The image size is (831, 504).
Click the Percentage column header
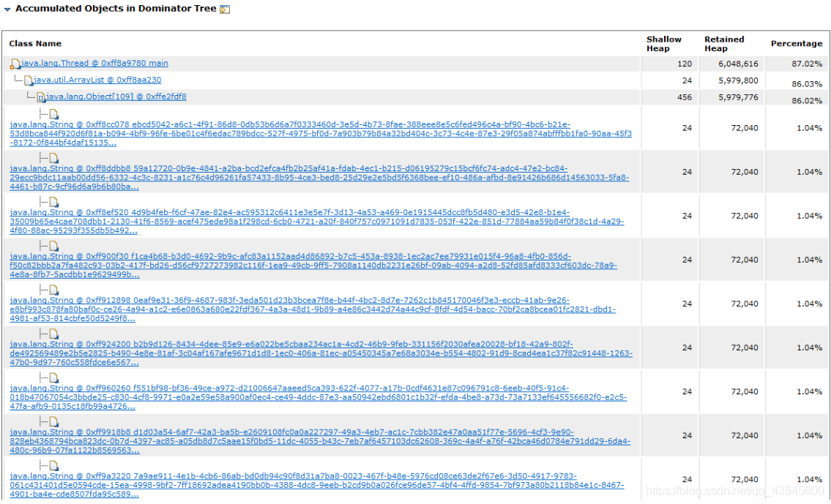tap(796, 43)
